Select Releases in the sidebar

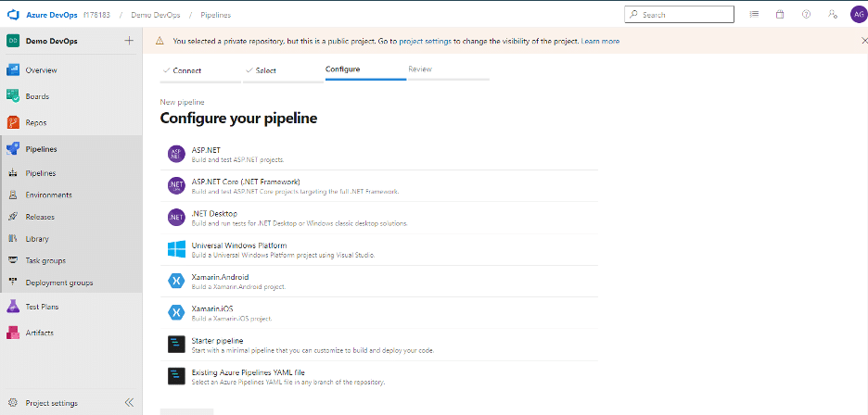point(40,217)
